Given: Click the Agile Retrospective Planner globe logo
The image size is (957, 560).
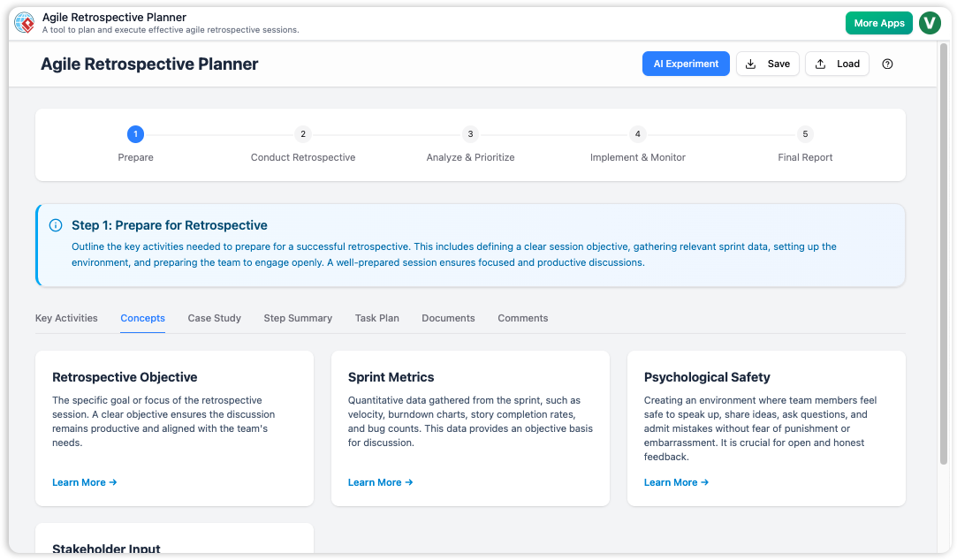Looking at the screenshot, I should 23,22.
